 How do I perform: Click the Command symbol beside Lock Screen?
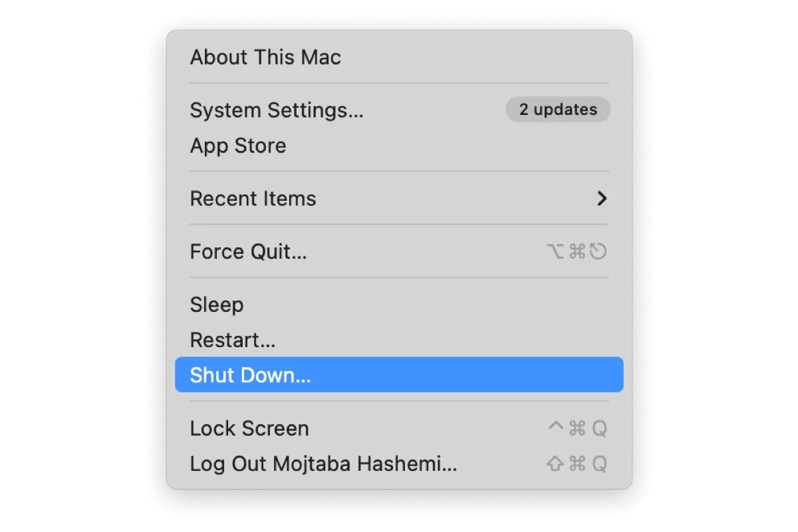pos(577,429)
